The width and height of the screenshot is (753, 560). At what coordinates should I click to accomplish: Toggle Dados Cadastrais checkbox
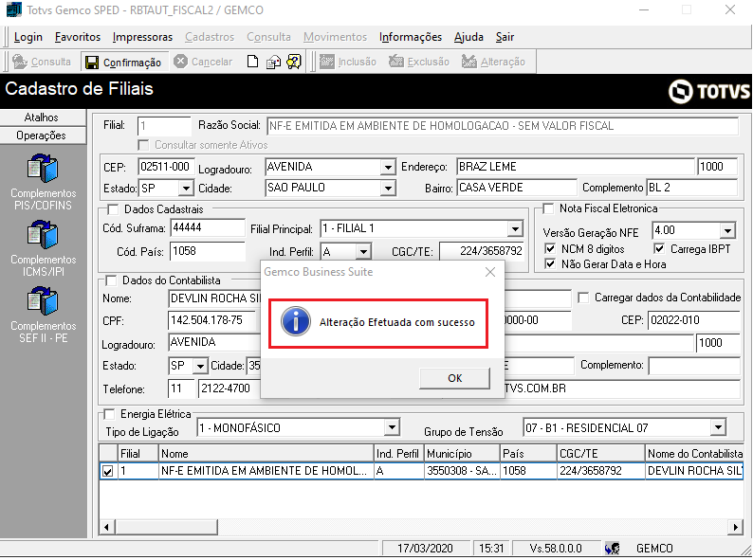tap(114, 209)
